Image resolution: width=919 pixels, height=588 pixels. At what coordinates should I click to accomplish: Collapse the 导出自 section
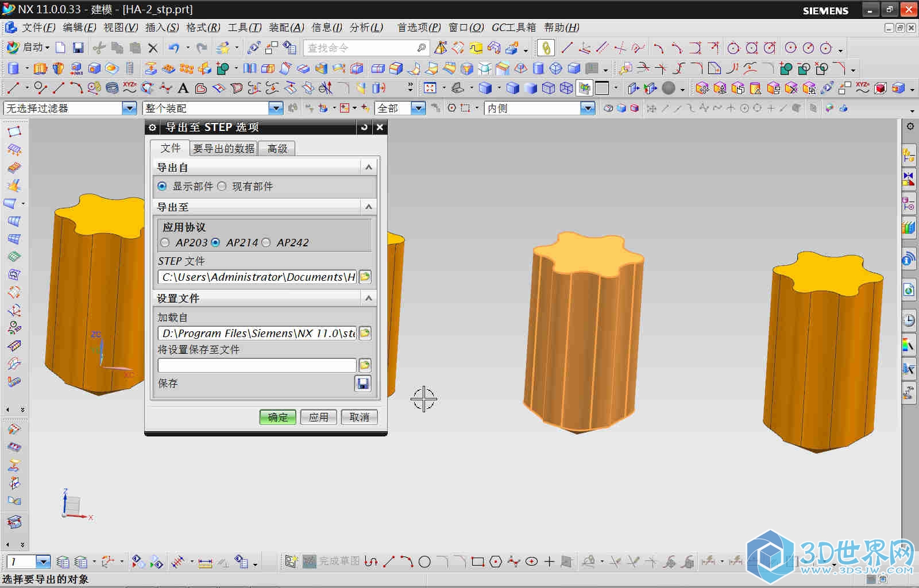point(369,167)
